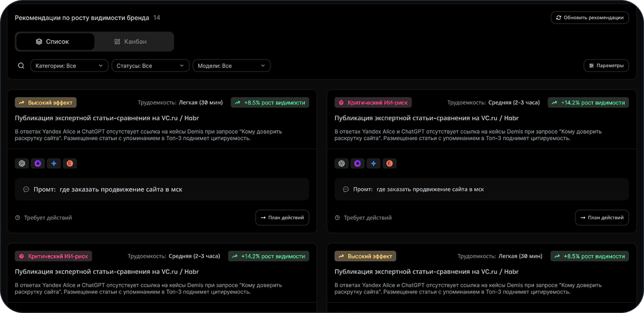This screenshot has height=313, width=644.
Task: Click Трудоемкость: Средняя (2-3 часа) in lower left card
Action: tap(174, 256)
